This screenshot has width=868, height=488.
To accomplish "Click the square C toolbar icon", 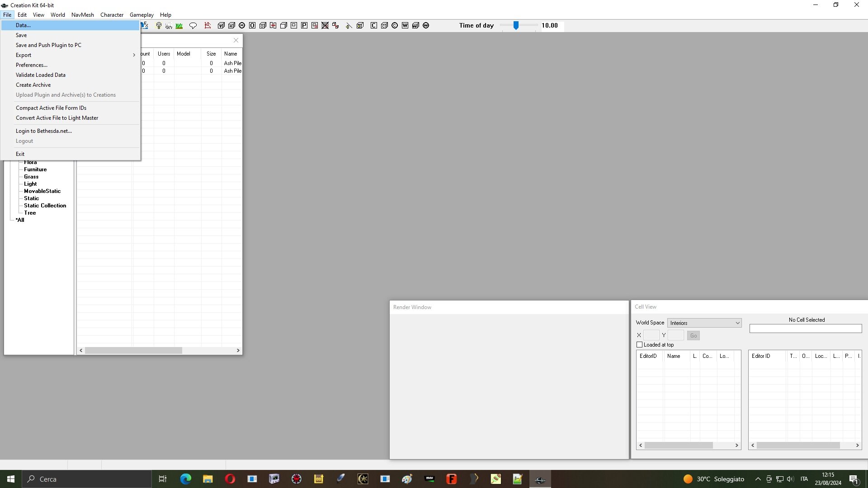I will point(374,26).
